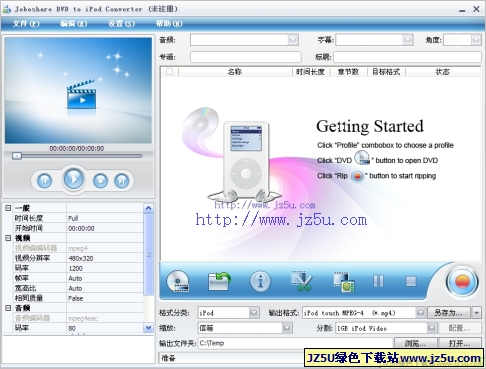Click the 专辑 input field

pos(246,57)
